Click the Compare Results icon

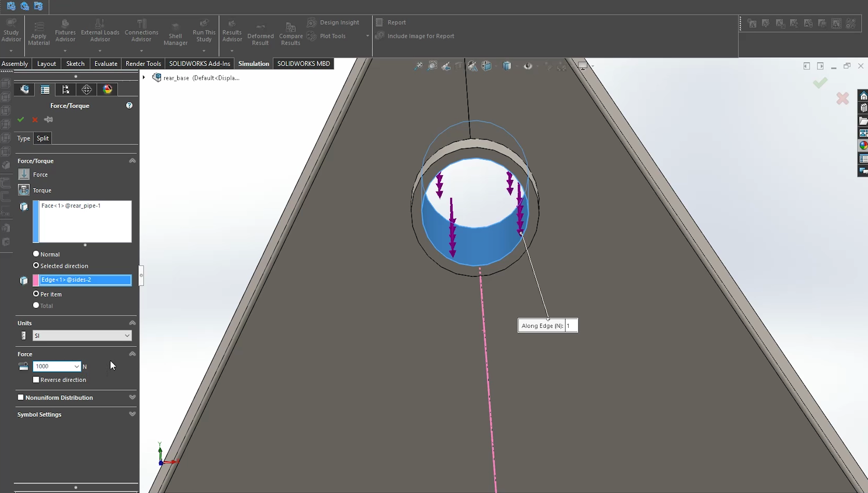click(x=291, y=34)
